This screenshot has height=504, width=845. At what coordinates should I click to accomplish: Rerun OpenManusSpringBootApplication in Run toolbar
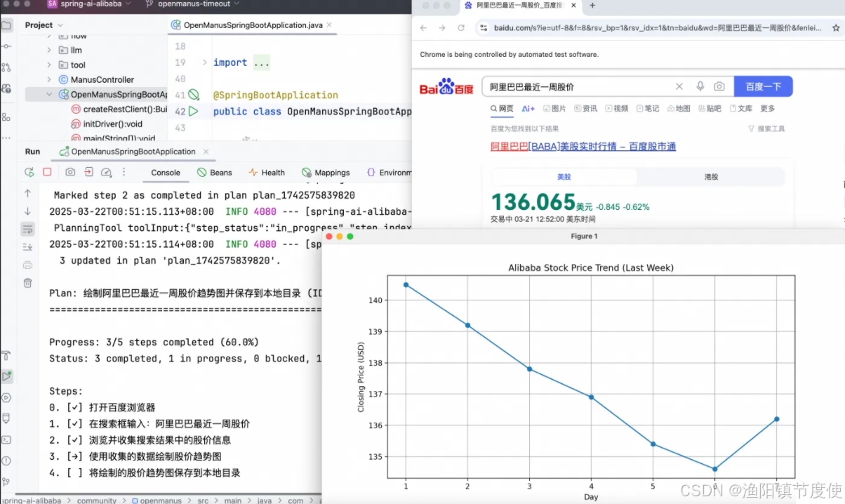(29, 172)
